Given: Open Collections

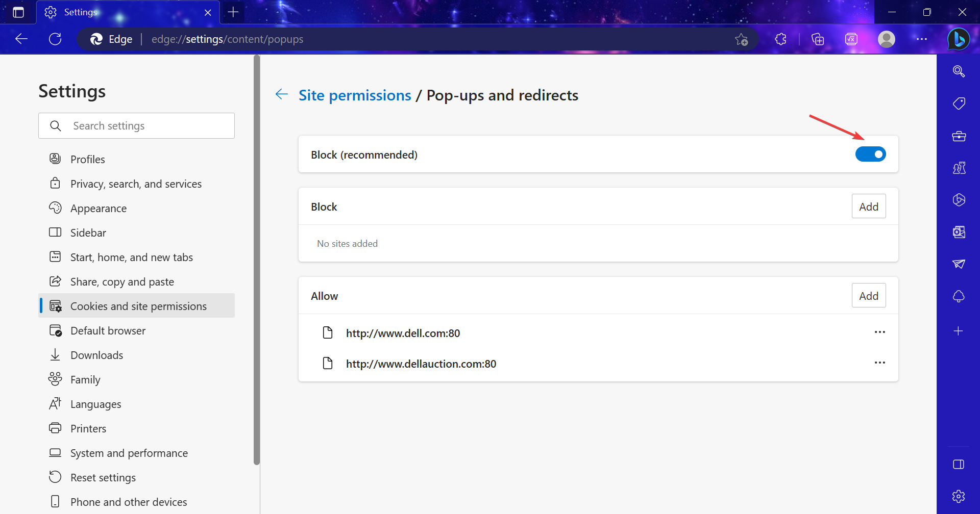Looking at the screenshot, I should click(817, 39).
